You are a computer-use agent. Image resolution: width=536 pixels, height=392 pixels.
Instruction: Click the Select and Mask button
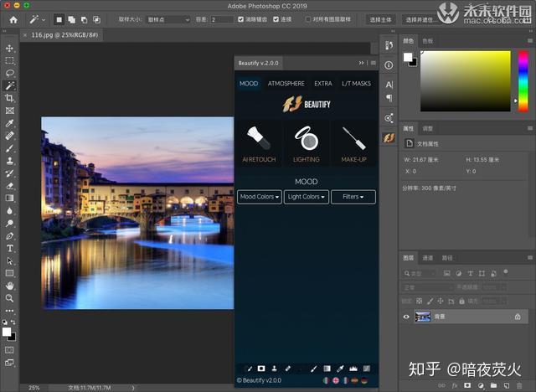pyautogui.click(x=420, y=20)
